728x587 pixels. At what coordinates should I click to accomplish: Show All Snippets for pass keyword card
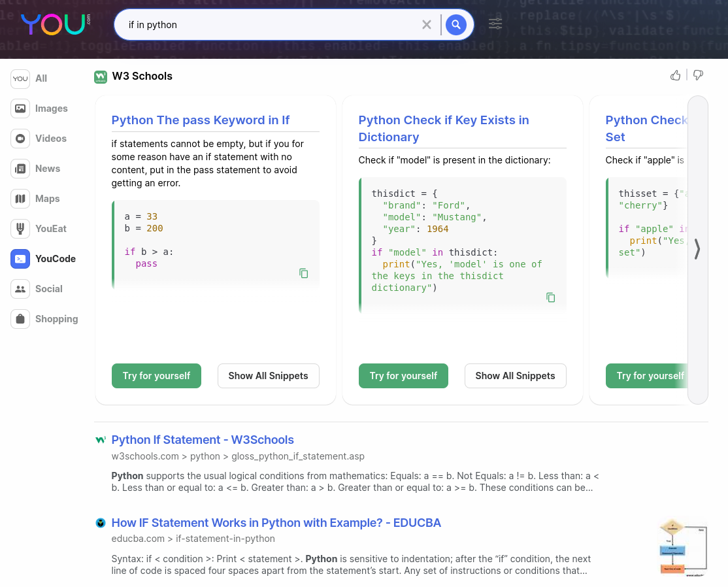pos(269,376)
